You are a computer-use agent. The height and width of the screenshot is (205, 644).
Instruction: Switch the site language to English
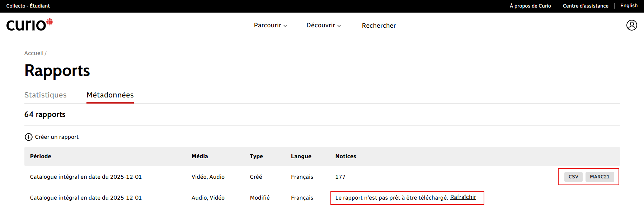point(629,6)
